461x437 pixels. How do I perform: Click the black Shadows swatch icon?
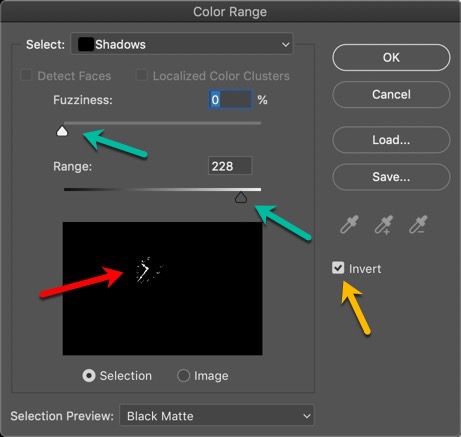[x=86, y=44]
